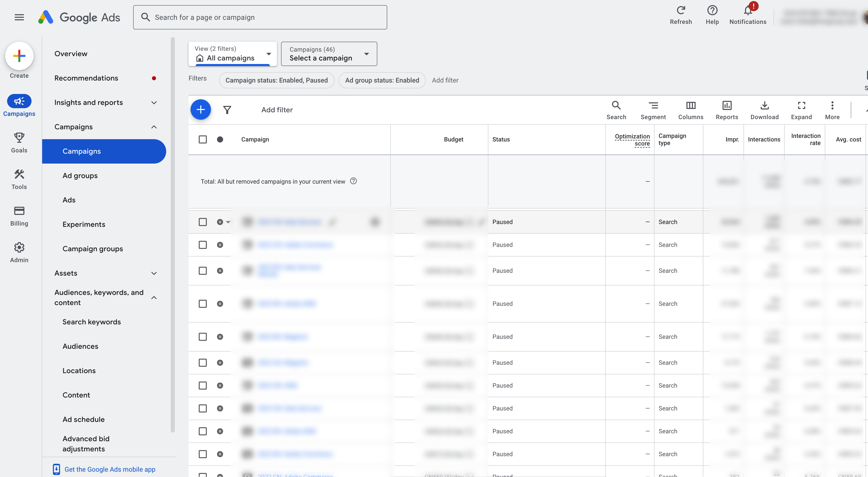Open second campaign row's pause status icon
This screenshot has width=868, height=477.
[220, 245]
